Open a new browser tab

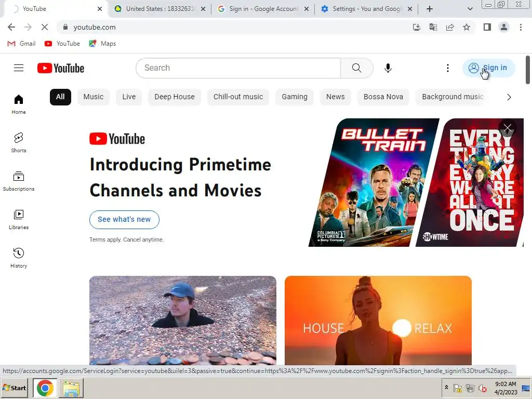[430, 9]
